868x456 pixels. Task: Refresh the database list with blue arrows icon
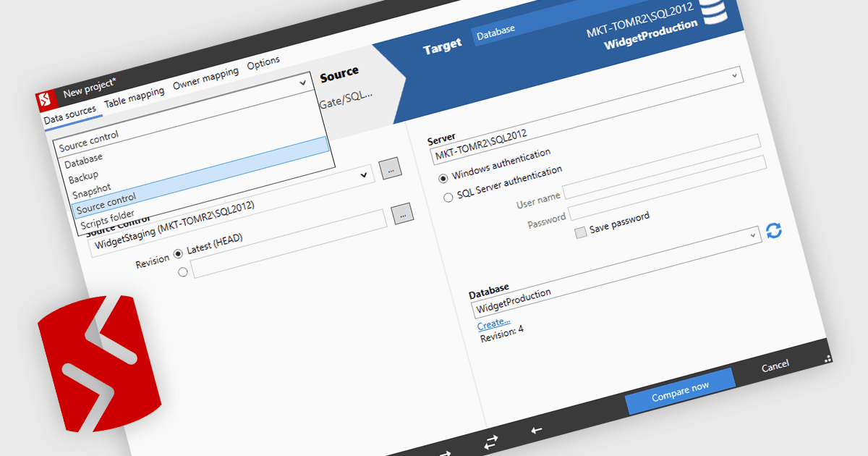[773, 231]
